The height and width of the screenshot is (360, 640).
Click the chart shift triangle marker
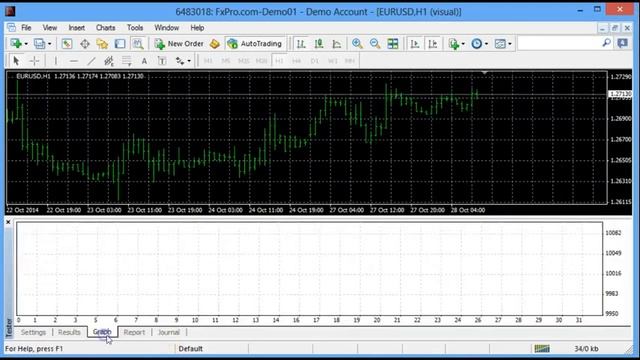[484, 73]
